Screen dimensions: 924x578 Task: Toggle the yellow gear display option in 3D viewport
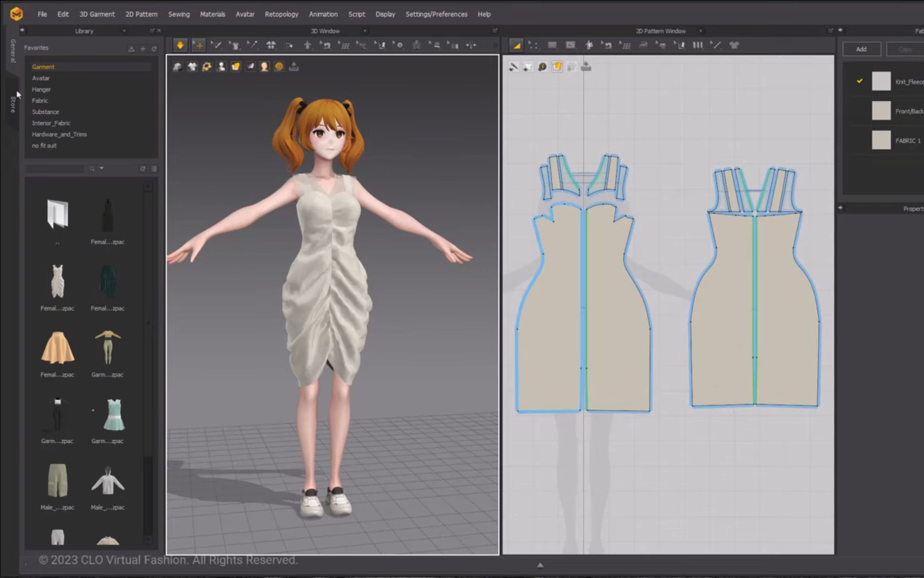pyautogui.click(x=207, y=67)
